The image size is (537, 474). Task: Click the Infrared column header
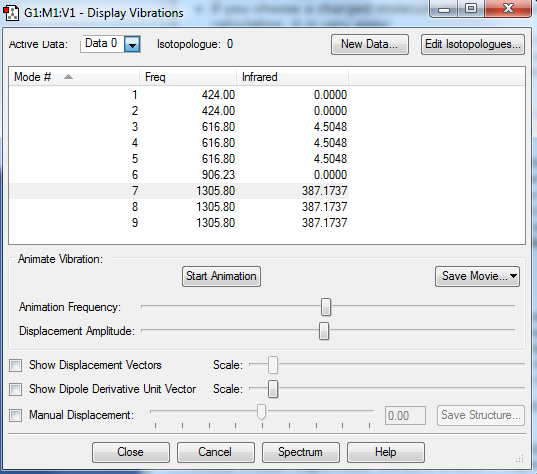(x=292, y=77)
